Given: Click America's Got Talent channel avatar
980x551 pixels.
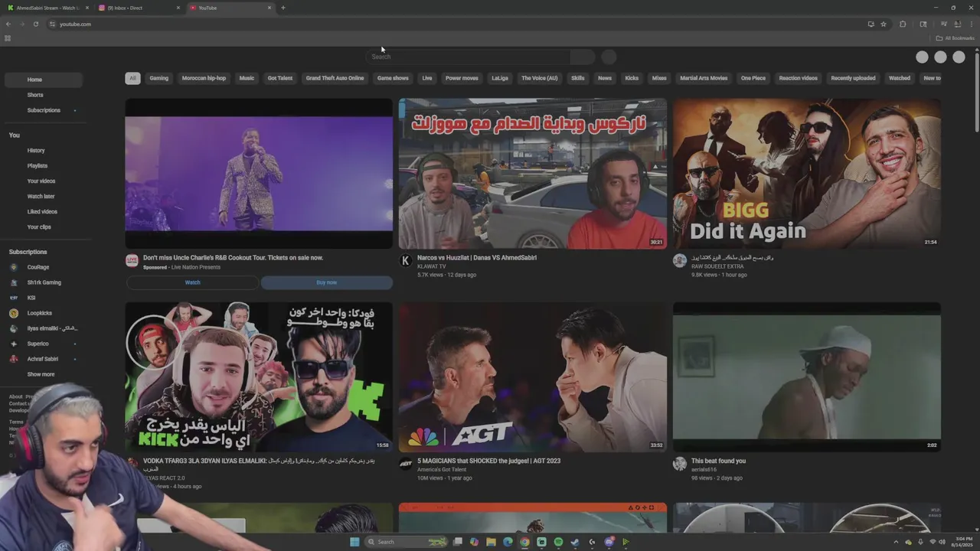Looking at the screenshot, I should click(x=406, y=464).
